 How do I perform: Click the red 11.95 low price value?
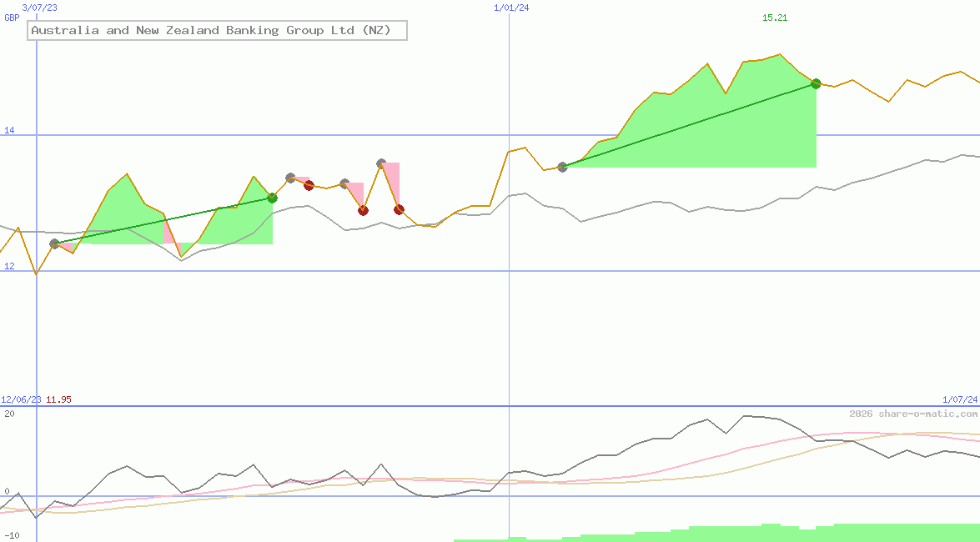click(58, 399)
